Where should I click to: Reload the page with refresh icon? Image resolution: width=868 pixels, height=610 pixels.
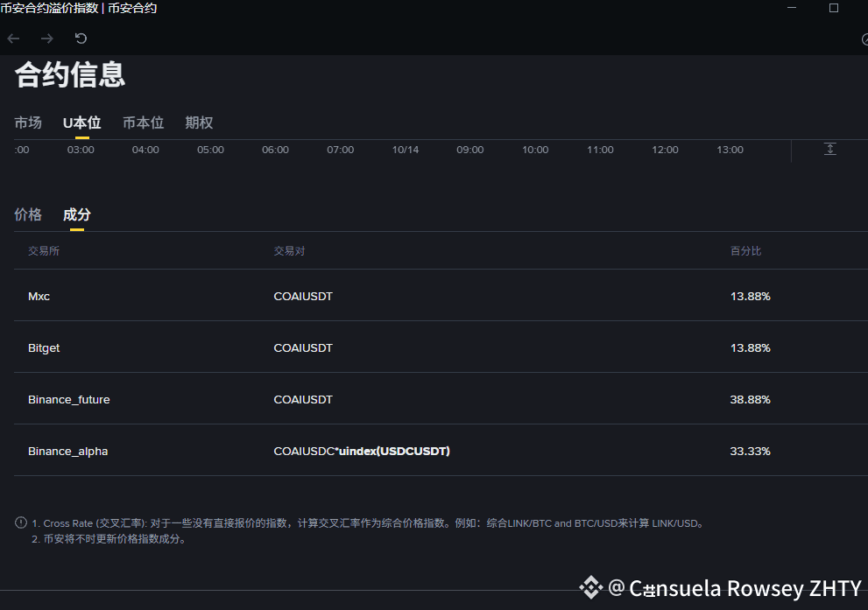click(x=81, y=39)
